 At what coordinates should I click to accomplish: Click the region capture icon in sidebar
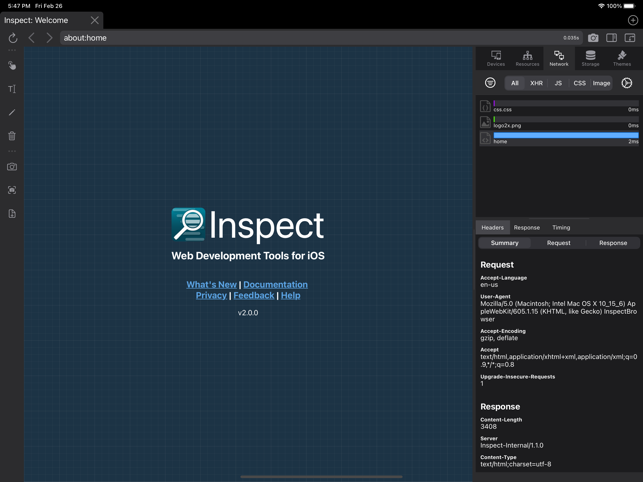click(x=12, y=190)
